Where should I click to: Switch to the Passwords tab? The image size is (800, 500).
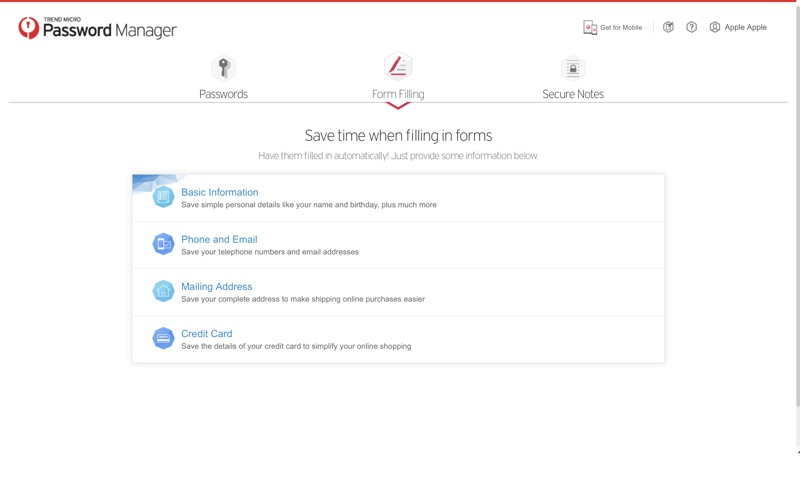coord(223,94)
